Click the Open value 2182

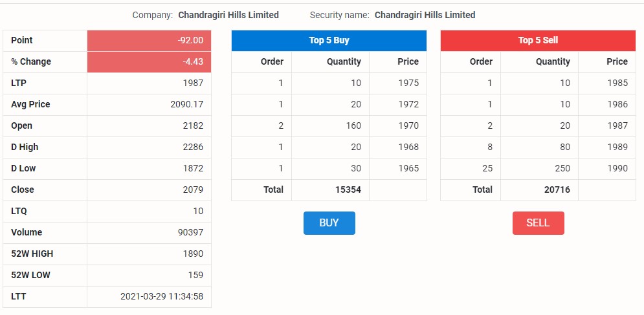point(193,125)
